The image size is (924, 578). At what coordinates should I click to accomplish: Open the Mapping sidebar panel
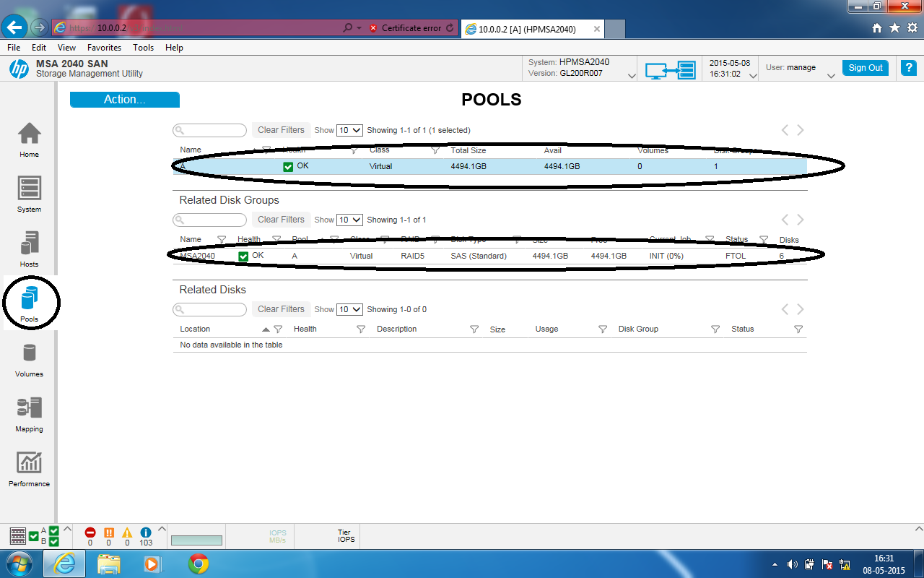[x=29, y=410]
